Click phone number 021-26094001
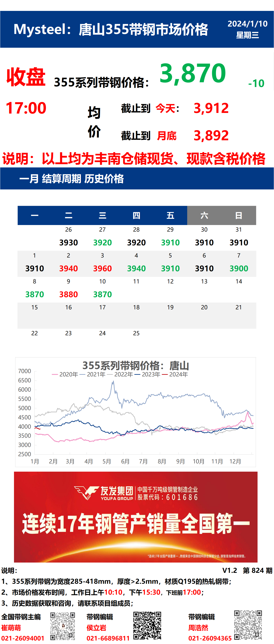 click(x=23, y=638)
